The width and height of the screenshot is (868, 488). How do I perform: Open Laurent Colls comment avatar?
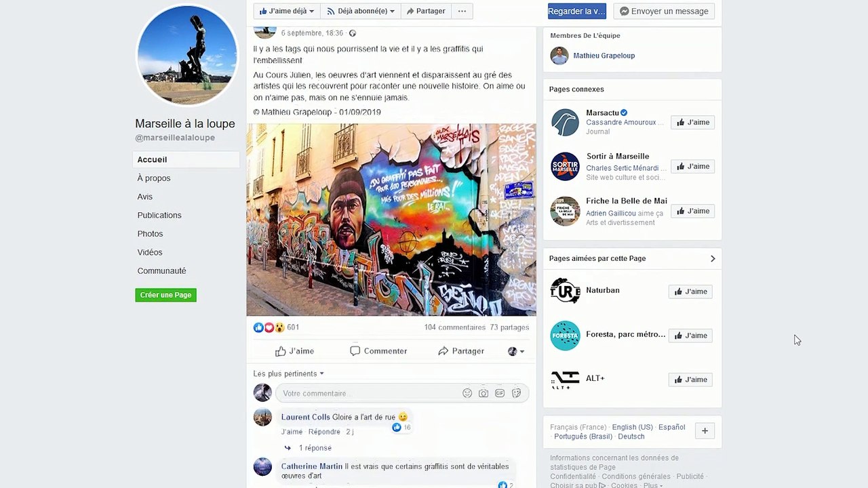click(x=262, y=417)
